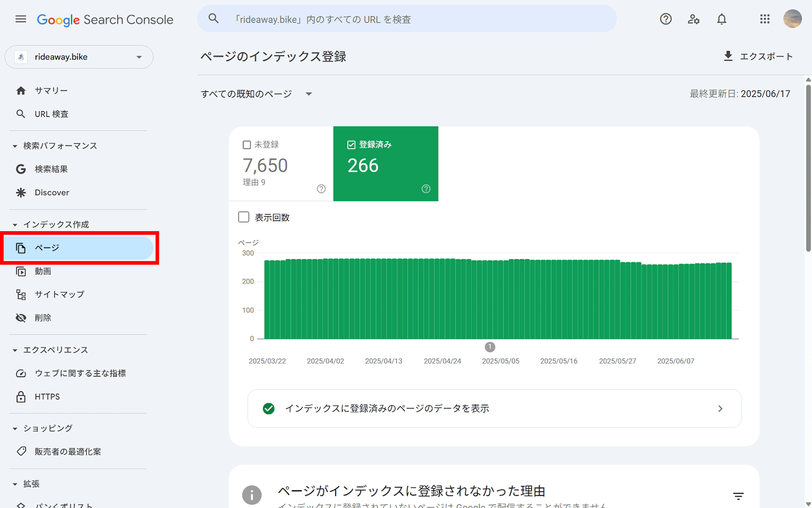Open the 削除 (removals) section
Screen dimensions: 812x508
click(43, 317)
